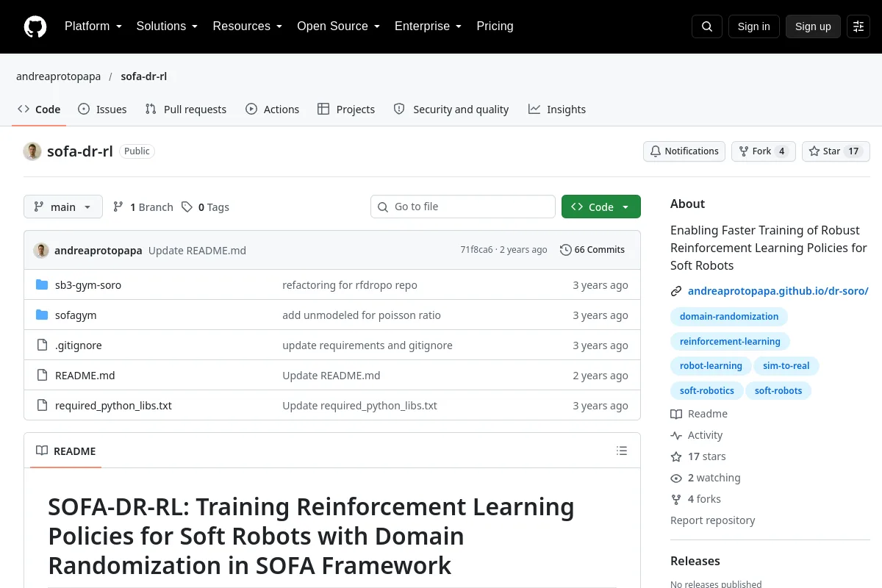Click andreaprotopapa avatar next to repo title
This screenshot has width=882, height=588.
pos(32,151)
